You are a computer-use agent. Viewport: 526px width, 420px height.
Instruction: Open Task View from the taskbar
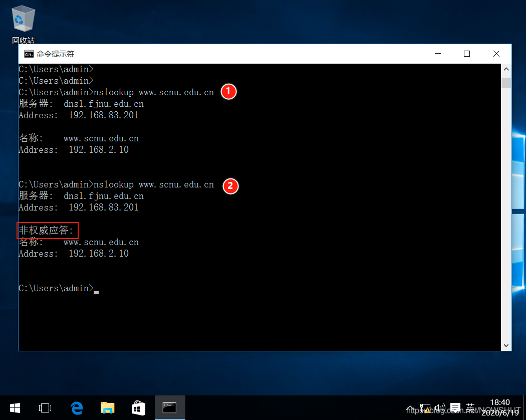(x=45, y=408)
